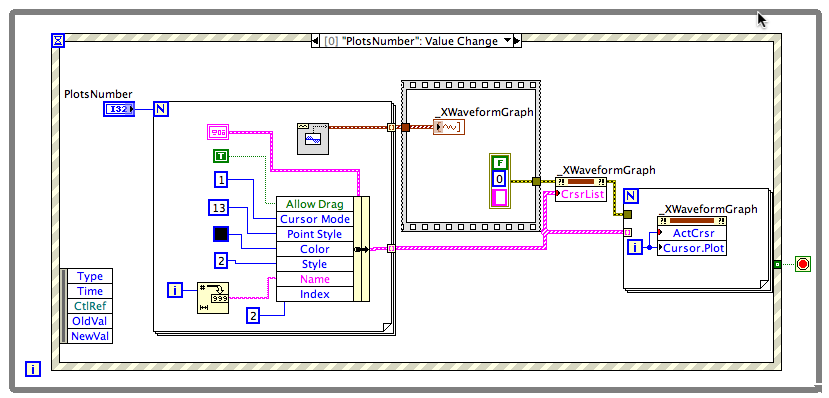Open the event case selector dropdown arrow
The image size is (829, 398).
[x=507, y=41]
